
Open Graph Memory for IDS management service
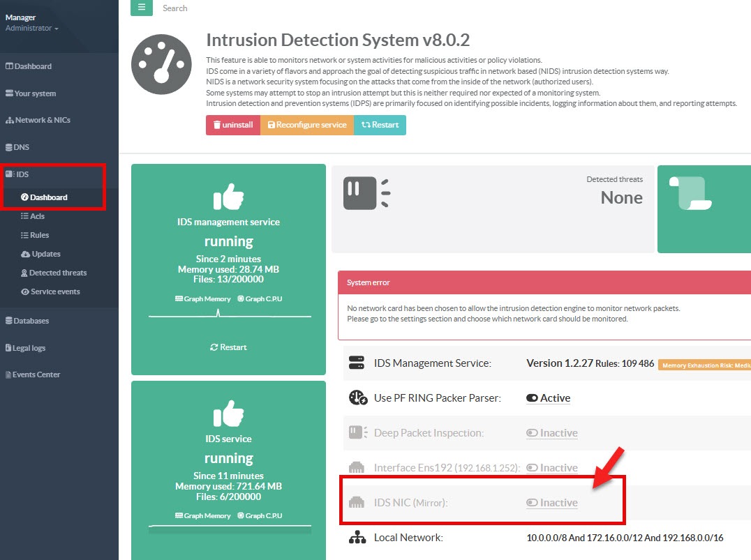(203, 298)
